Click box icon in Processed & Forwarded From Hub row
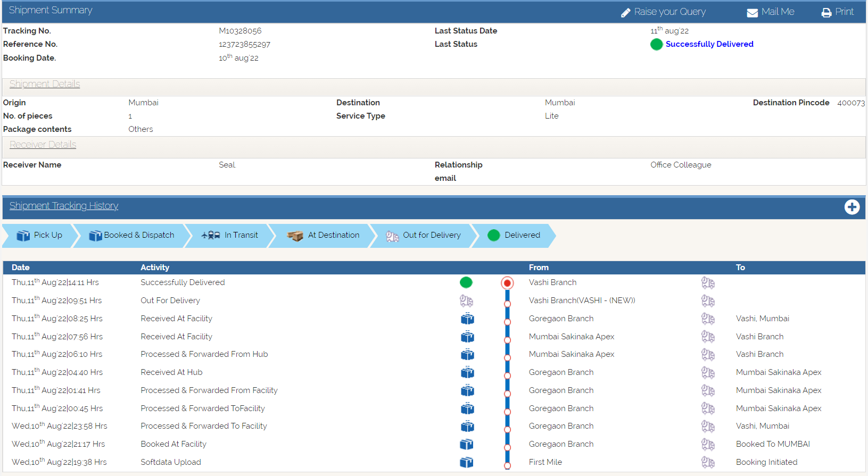The image size is (868, 476). pyautogui.click(x=467, y=354)
